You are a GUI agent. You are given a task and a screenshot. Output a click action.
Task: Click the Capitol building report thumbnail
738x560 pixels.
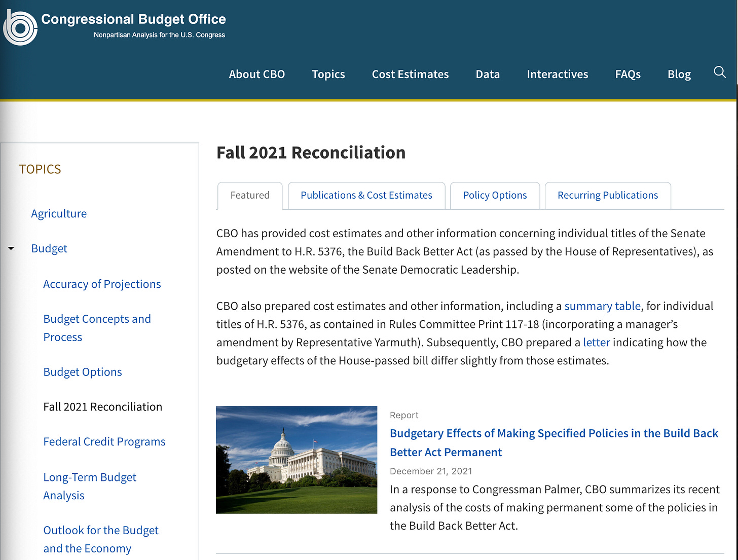297,460
